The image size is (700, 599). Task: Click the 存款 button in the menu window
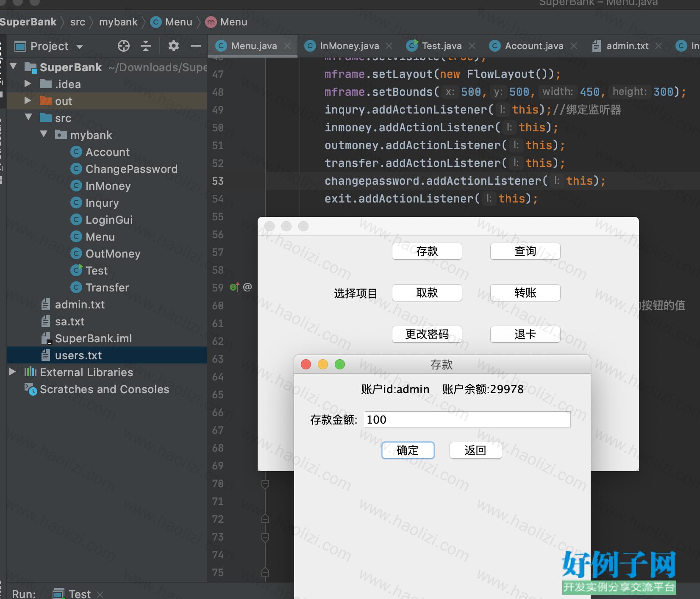click(427, 251)
